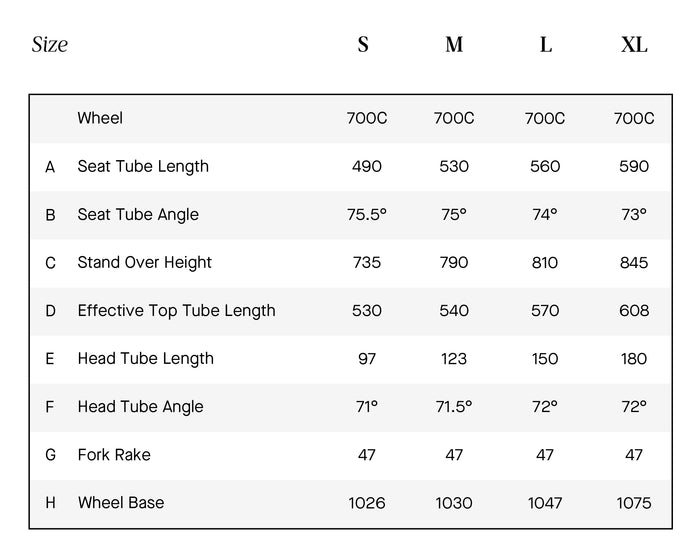Select the M size column header
Viewport: 700px width, 556px height.
(x=454, y=45)
